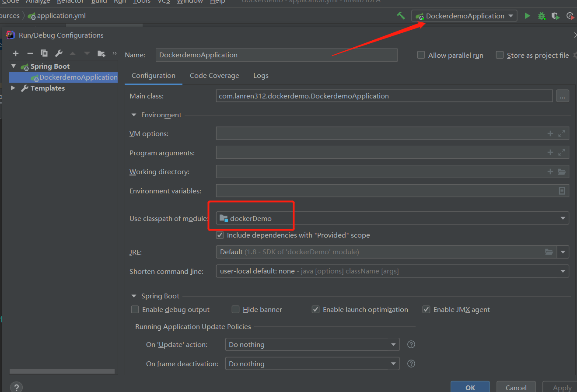Screen dimensions: 577x392
Task: Open the Help menu
Action: coord(217,2)
